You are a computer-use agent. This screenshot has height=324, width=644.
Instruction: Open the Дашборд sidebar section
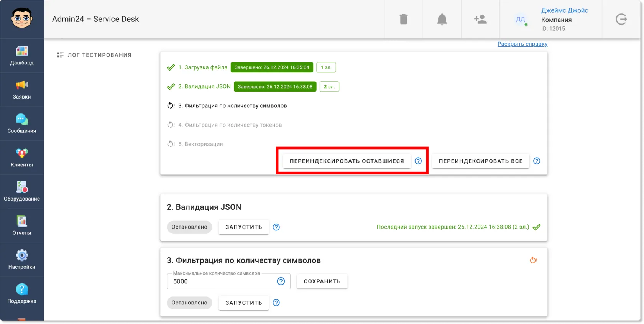coord(22,56)
